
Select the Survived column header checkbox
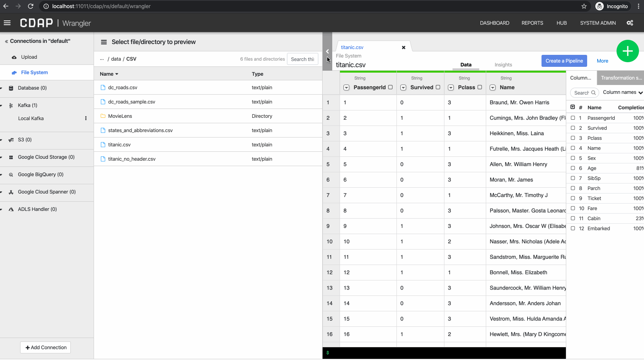click(x=438, y=87)
